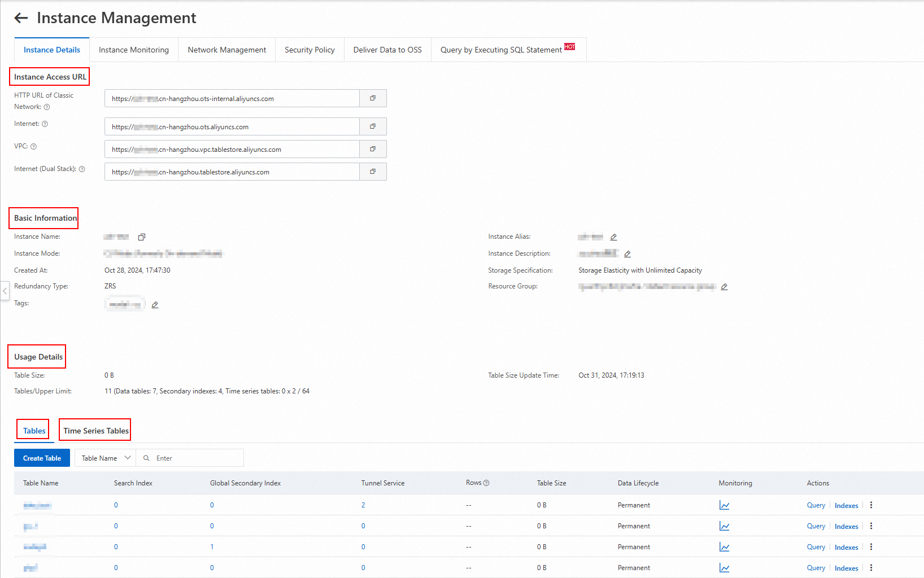The width and height of the screenshot is (924, 578).
Task: Open the Instance Monitoring tab
Action: 134,50
